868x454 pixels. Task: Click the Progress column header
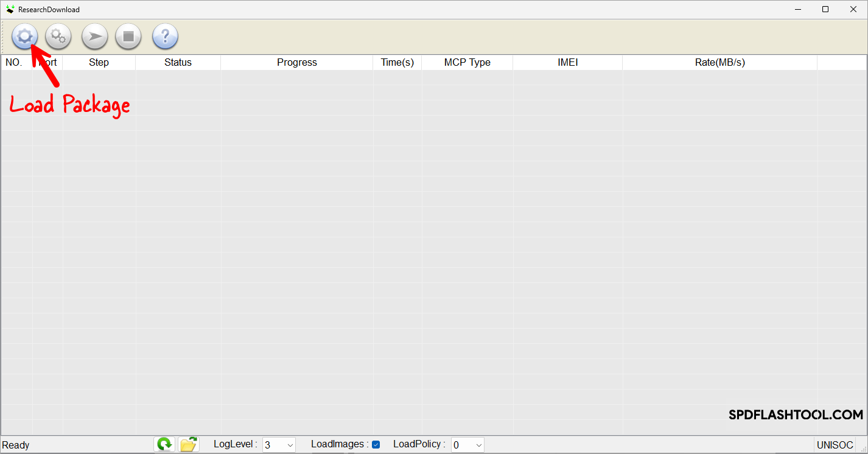(296, 62)
